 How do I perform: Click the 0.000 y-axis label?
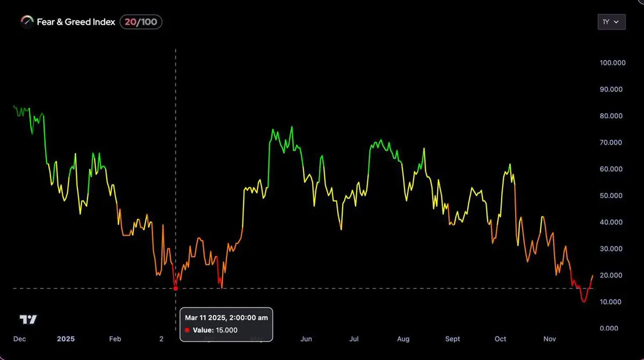[x=609, y=328]
